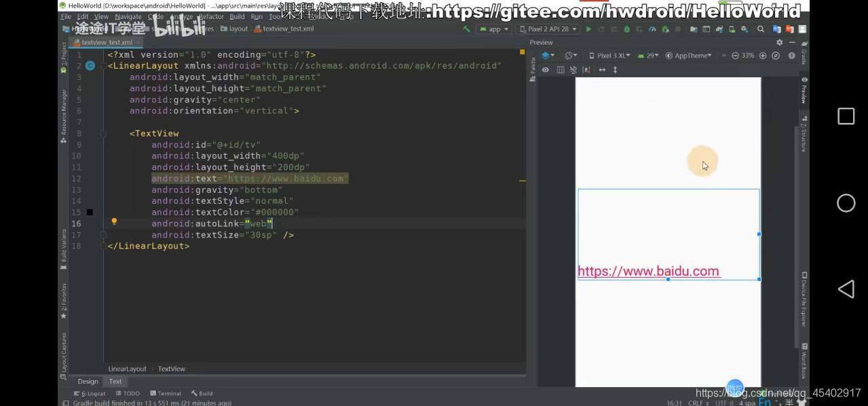
Task: Collapse the TextView fold marker on line 8
Action: [104, 134]
